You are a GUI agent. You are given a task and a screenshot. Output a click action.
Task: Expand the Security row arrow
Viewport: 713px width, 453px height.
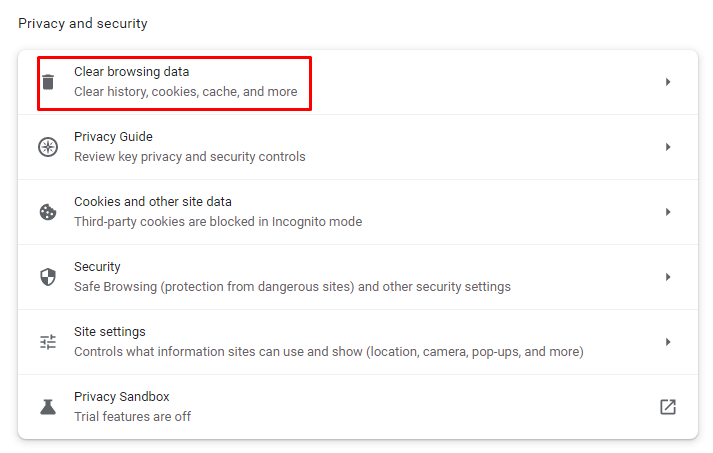pos(668,277)
